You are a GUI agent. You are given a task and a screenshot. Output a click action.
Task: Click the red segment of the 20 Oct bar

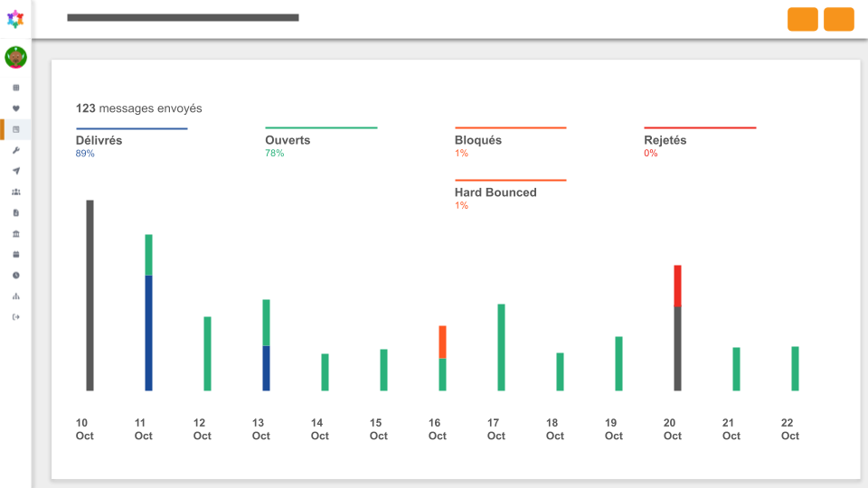coord(677,286)
